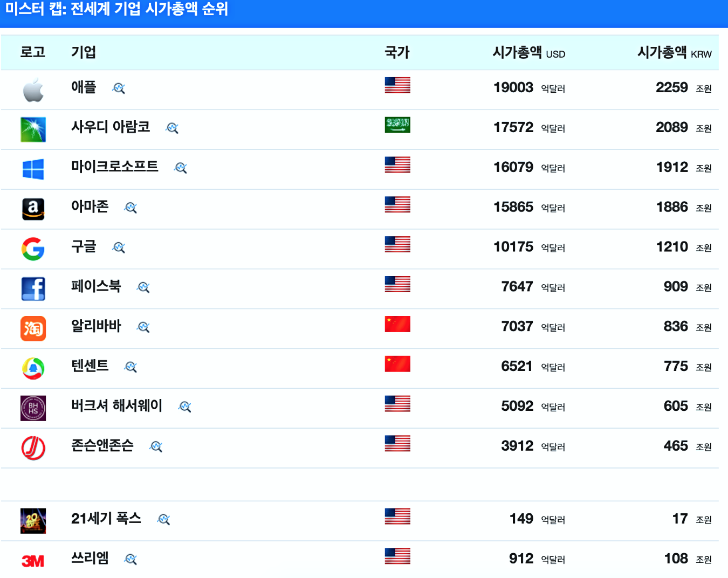The height and width of the screenshot is (578, 728).
Task: Open the 애플 company link
Action: coord(84,87)
